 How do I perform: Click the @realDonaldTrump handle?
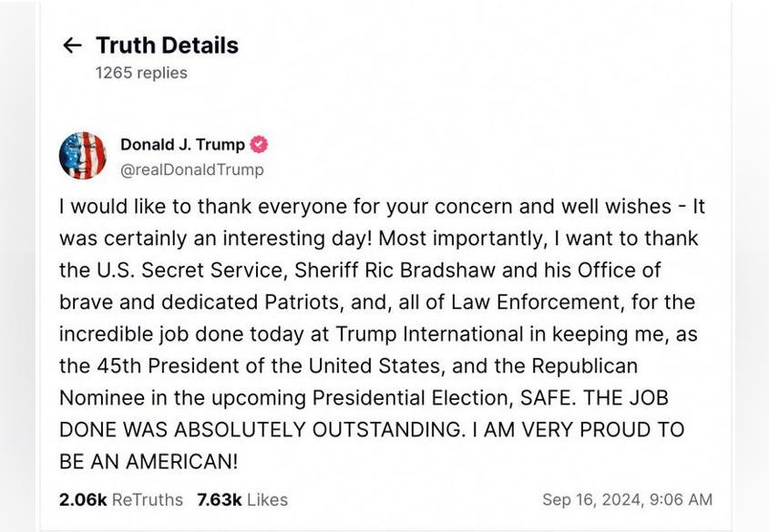(x=192, y=168)
